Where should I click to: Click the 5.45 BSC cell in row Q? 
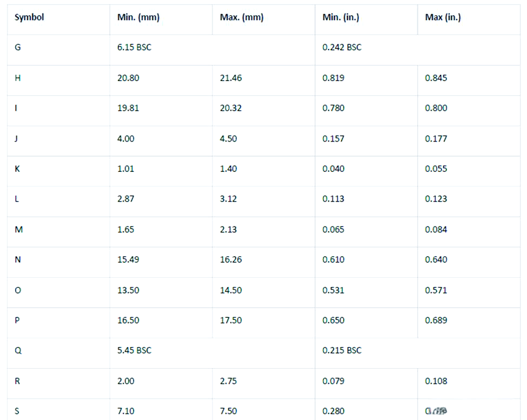[x=135, y=350]
